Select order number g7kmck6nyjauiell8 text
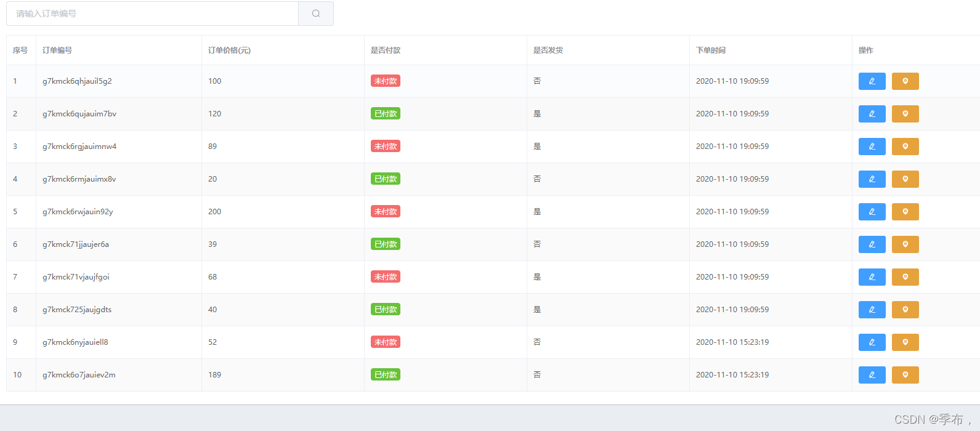This screenshot has width=980, height=431. [x=75, y=342]
